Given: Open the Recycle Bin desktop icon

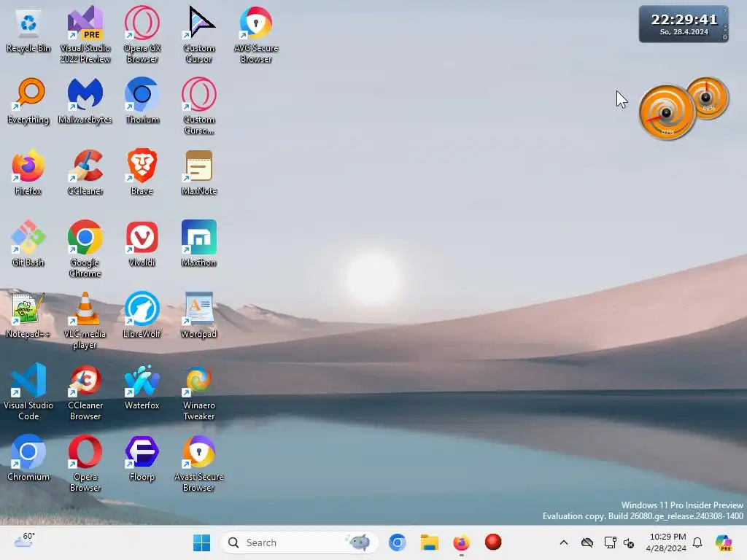Looking at the screenshot, I should [x=28, y=31].
